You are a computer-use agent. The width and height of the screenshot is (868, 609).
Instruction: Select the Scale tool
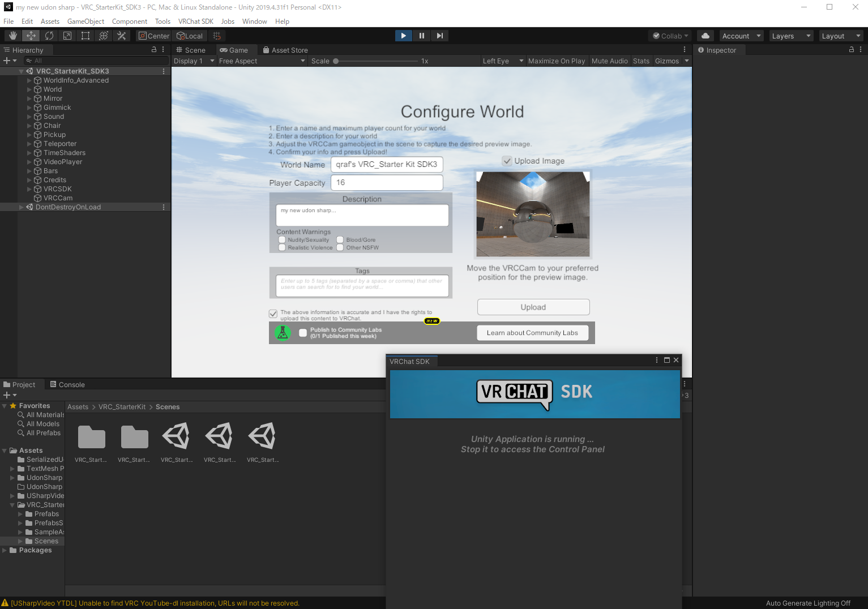coord(67,36)
